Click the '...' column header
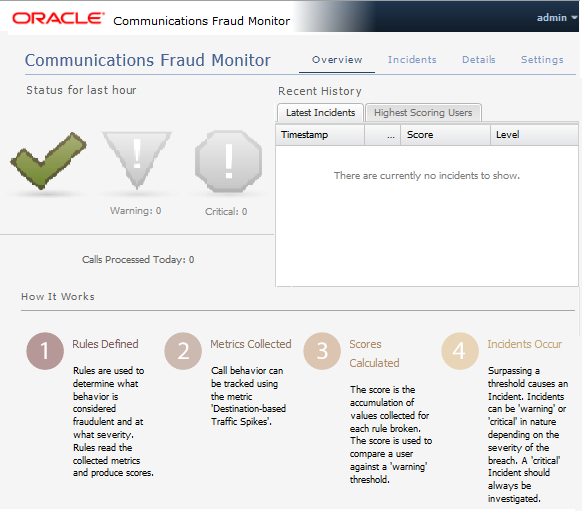Image resolution: width=582 pixels, height=511 pixels. (x=383, y=135)
